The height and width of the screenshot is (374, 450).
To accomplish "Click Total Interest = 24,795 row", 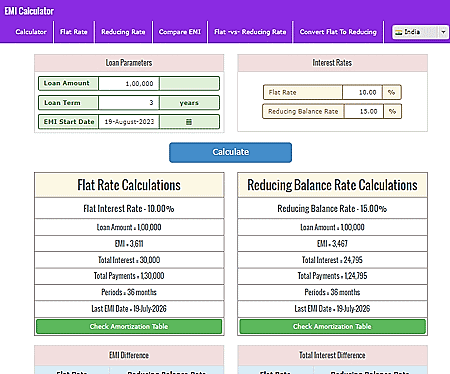I will pyautogui.click(x=332, y=260).
